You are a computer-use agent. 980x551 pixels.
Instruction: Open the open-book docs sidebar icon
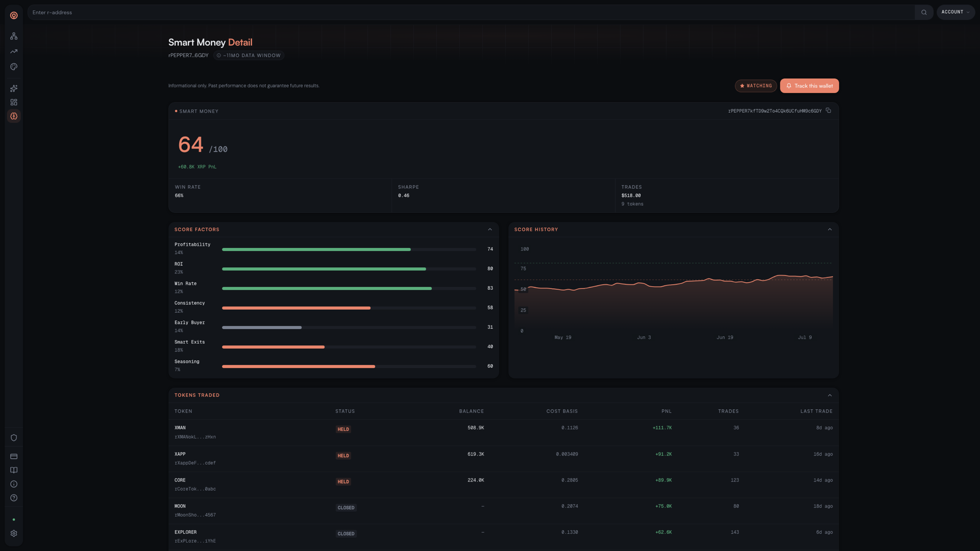pyautogui.click(x=14, y=470)
